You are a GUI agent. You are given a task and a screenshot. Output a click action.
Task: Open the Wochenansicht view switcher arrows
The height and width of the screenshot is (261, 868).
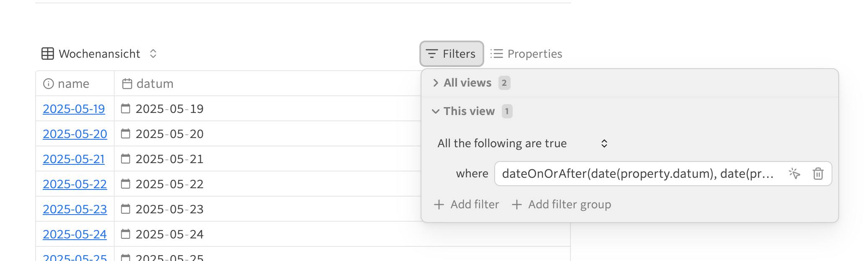tap(153, 54)
